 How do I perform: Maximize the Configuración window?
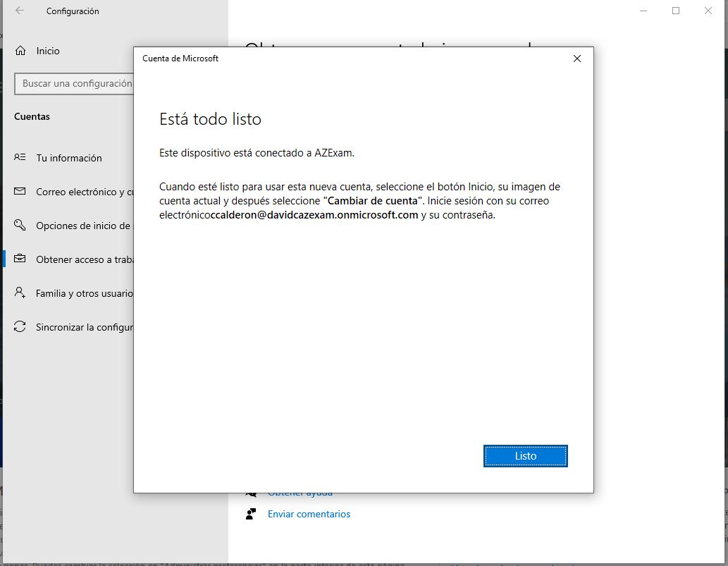(676, 11)
